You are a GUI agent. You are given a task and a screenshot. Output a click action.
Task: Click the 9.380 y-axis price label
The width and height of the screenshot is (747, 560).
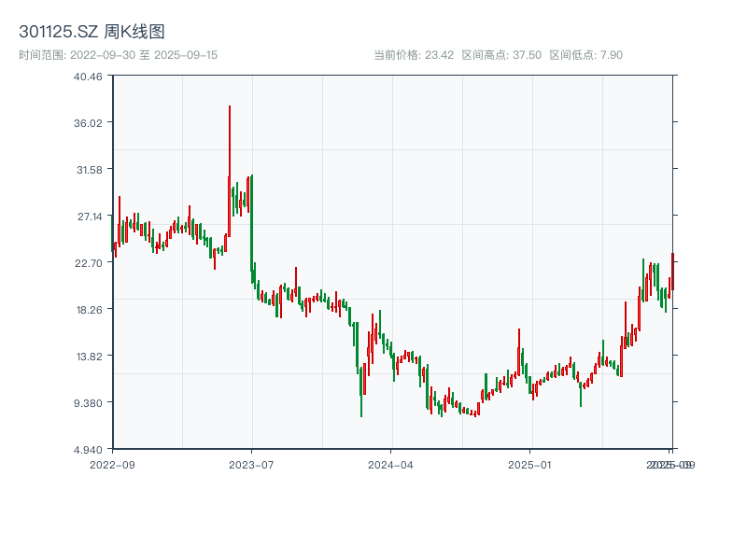88,402
